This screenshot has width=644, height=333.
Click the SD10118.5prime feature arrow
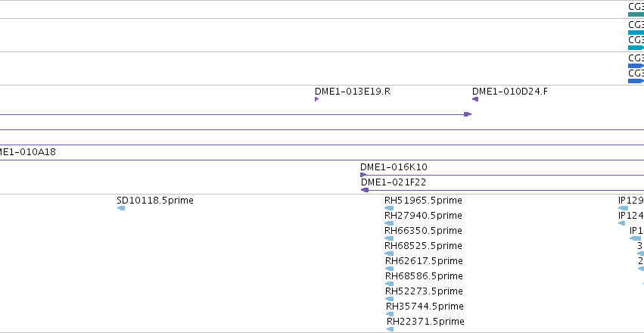121,208
